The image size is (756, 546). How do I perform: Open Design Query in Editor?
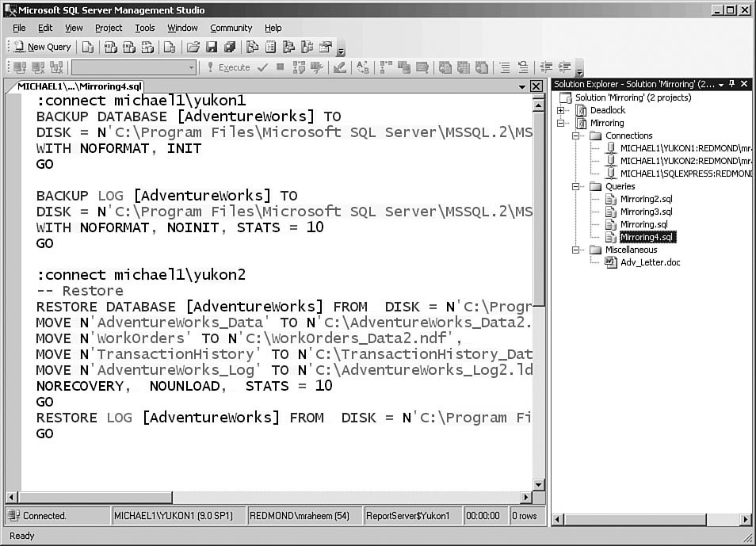[x=339, y=67]
